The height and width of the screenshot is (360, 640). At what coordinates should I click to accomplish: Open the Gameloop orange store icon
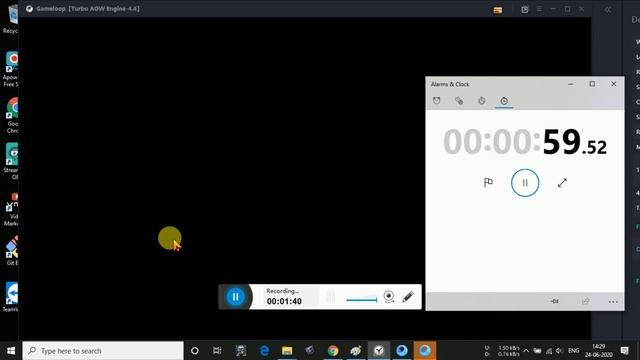498,10
